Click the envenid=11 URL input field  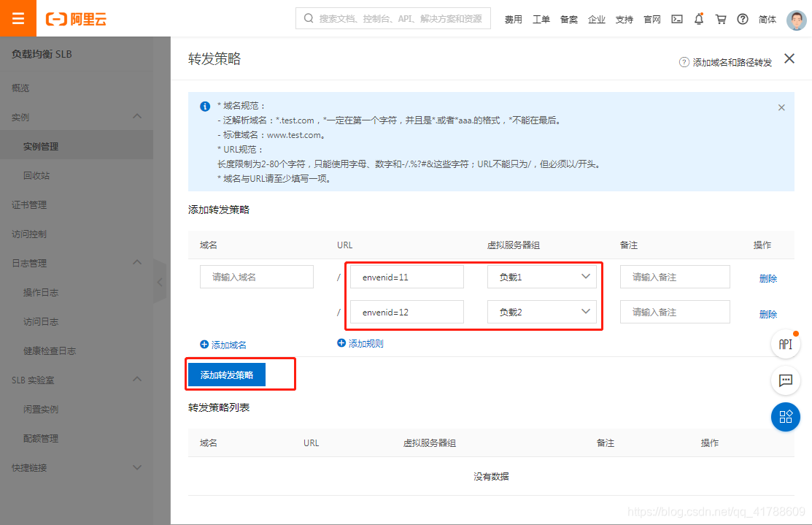[406, 277]
